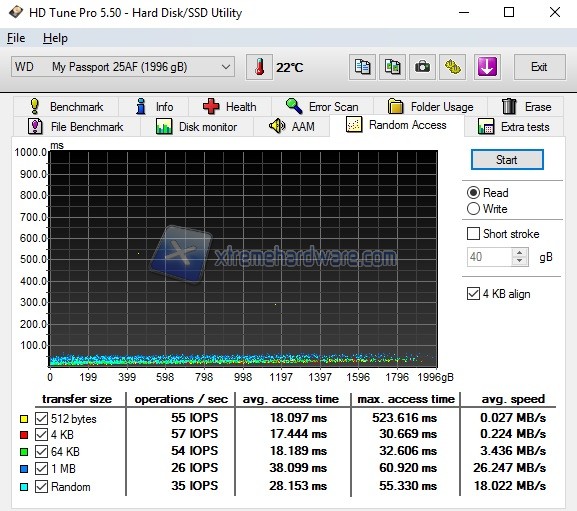Uncheck the 4 KB align checkbox
Screen dimensions: 577x511
pos(473,294)
